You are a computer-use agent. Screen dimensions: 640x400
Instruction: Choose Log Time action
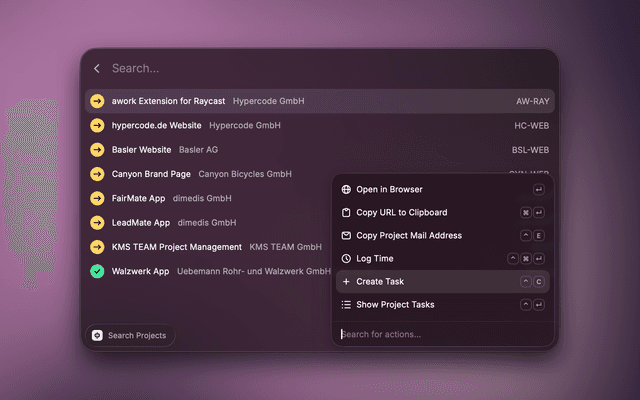coord(443,258)
